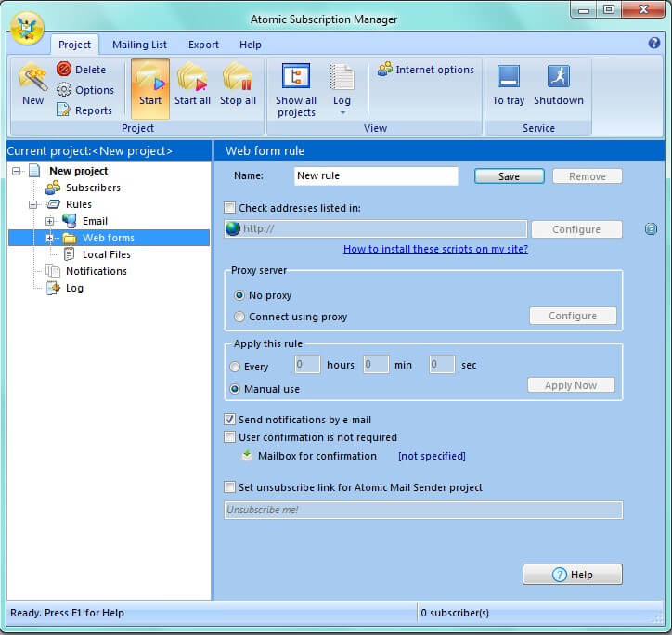Click [not specified] mailbox link
The height and width of the screenshot is (635, 672).
[x=432, y=456]
